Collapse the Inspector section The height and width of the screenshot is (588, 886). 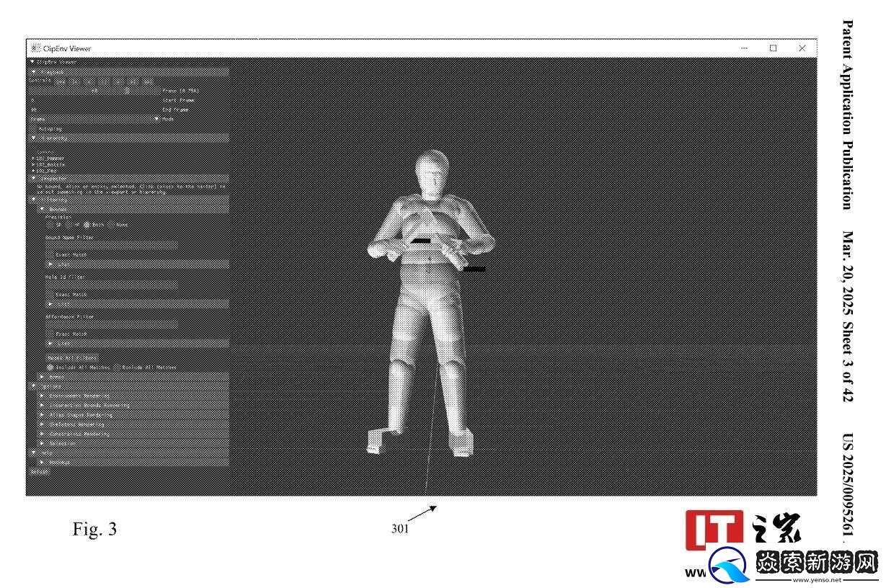tap(33, 177)
